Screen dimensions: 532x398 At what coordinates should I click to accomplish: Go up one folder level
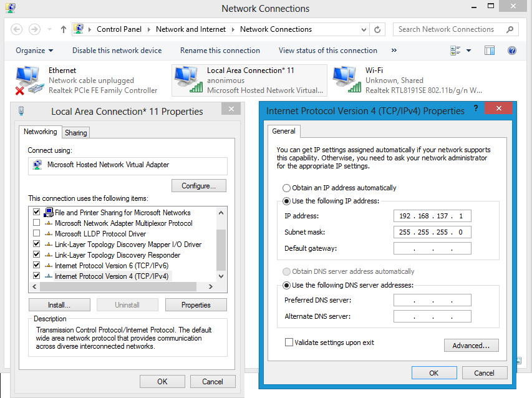64,29
